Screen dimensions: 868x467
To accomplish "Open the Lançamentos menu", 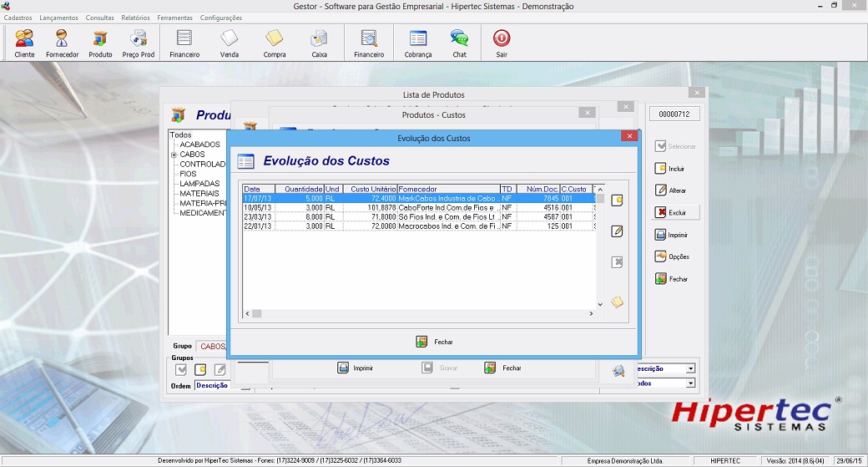I will coord(58,18).
